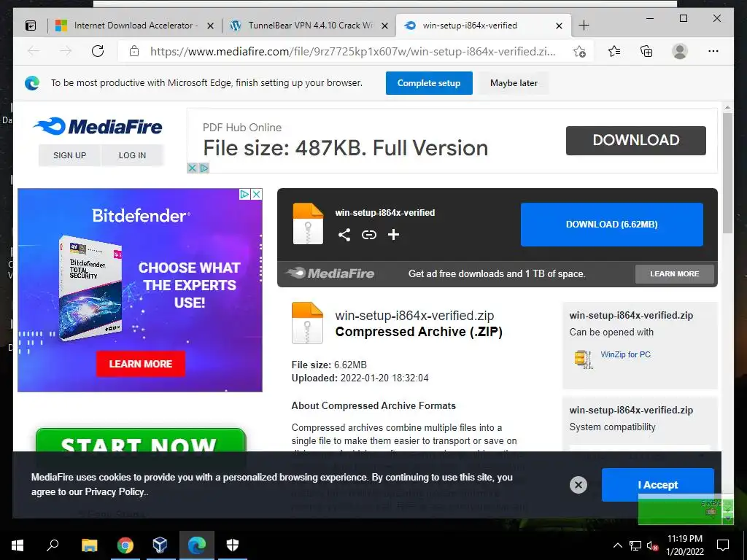Click the LOG IN button
The height and width of the screenshot is (560, 747).
pyautogui.click(x=133, y=155)
